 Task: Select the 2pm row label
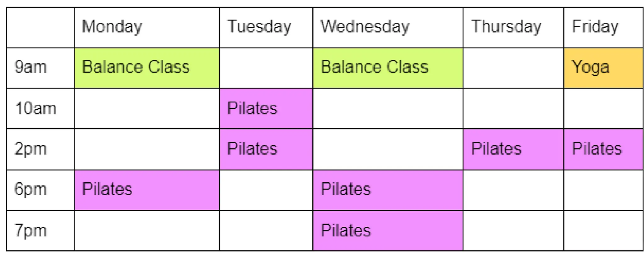click(40, 149)
